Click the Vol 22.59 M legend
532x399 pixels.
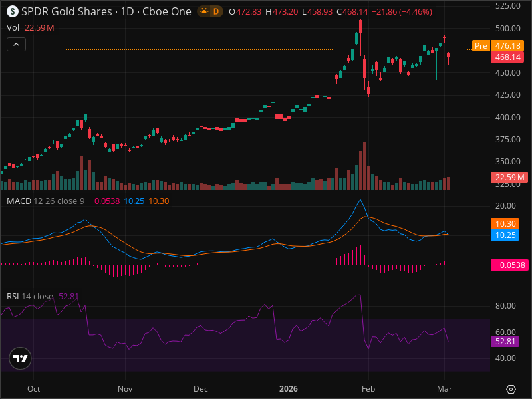pos(30,27)
